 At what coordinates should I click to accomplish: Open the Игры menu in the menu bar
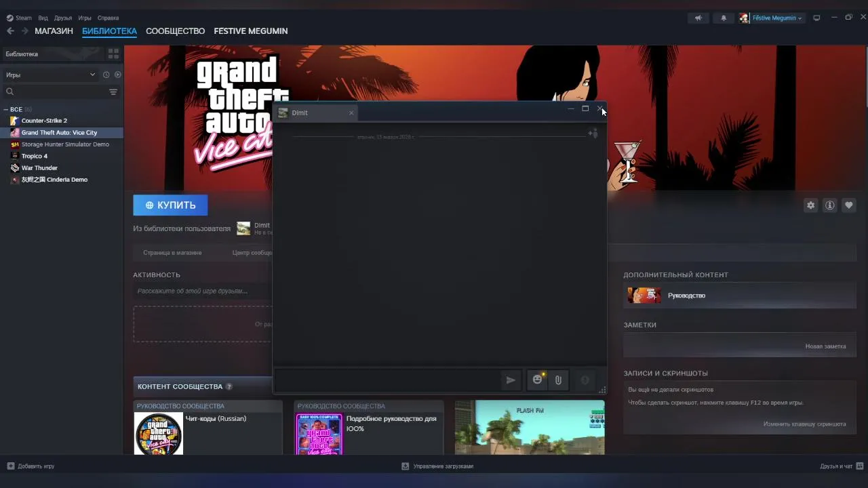85,18
